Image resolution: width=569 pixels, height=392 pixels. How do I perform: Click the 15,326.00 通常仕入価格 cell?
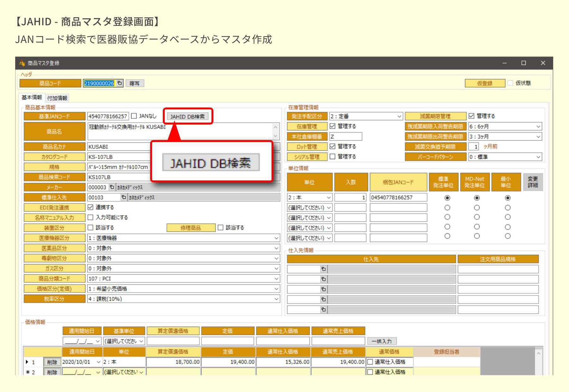coord(283,362)
